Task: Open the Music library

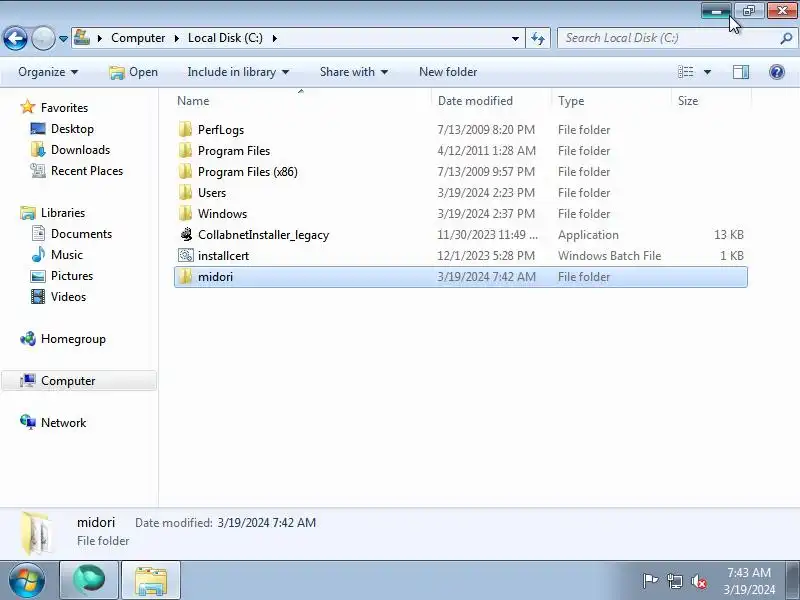Action: coord(57,254)
